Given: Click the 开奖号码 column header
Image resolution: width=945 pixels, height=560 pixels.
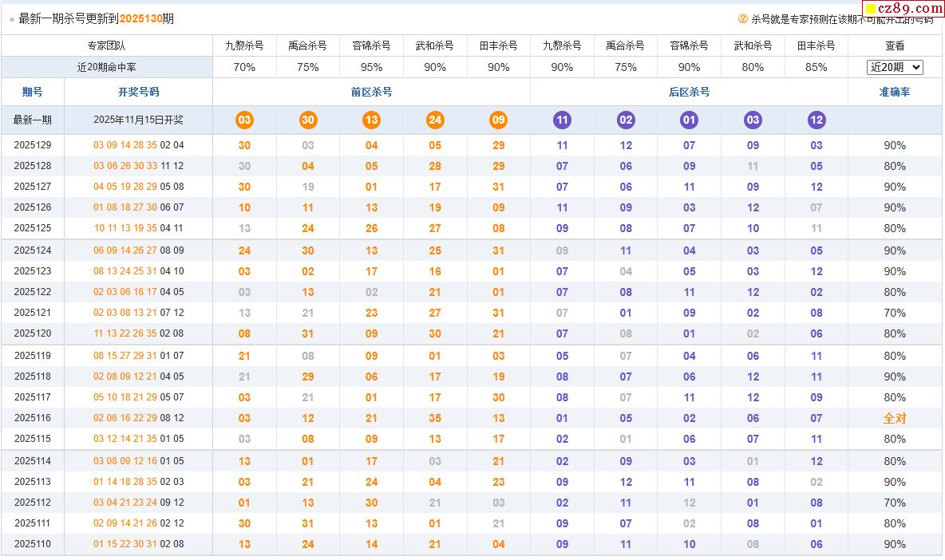Looking at the screenshot, I should [138, 92].
